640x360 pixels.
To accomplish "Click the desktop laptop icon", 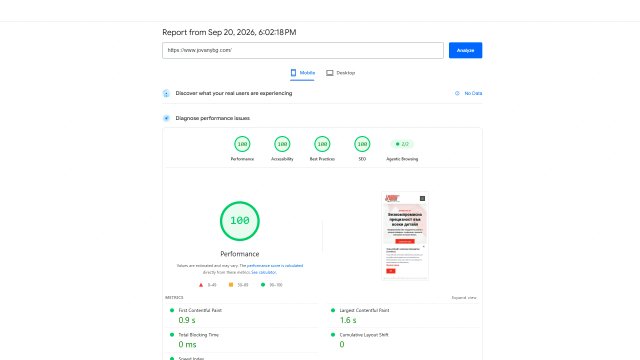I will tap(329, 73).
